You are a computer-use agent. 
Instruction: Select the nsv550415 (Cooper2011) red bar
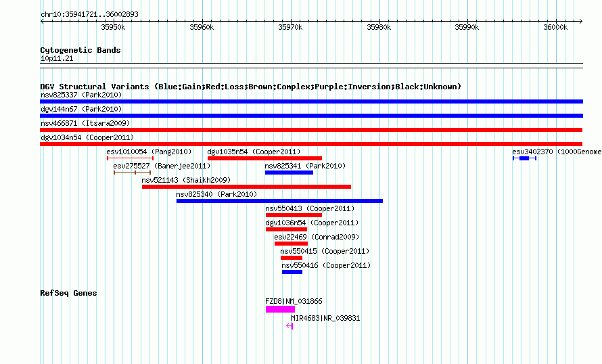(292, 258)
